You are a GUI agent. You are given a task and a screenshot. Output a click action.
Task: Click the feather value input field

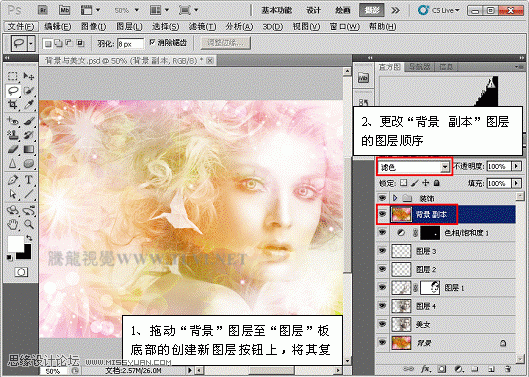pos(130,44)
